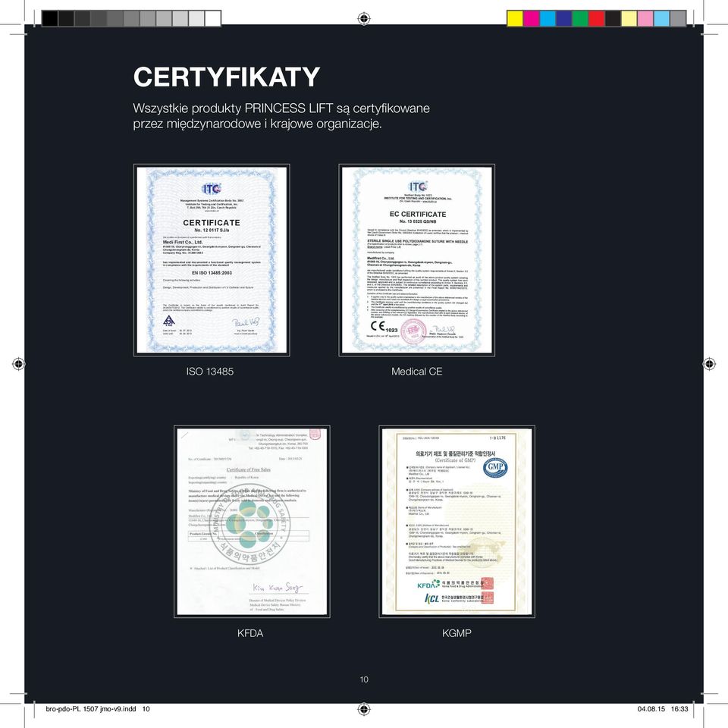The width and height of the screenshot is (728, 728).
Task: Click the ITC logo on ISO certificate
Action: coord(212,189)
